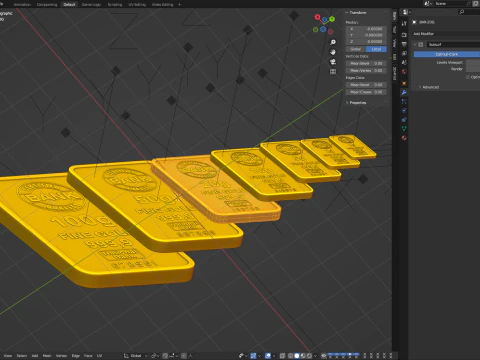Select solid viewport shading mode icon

[297, 356]
